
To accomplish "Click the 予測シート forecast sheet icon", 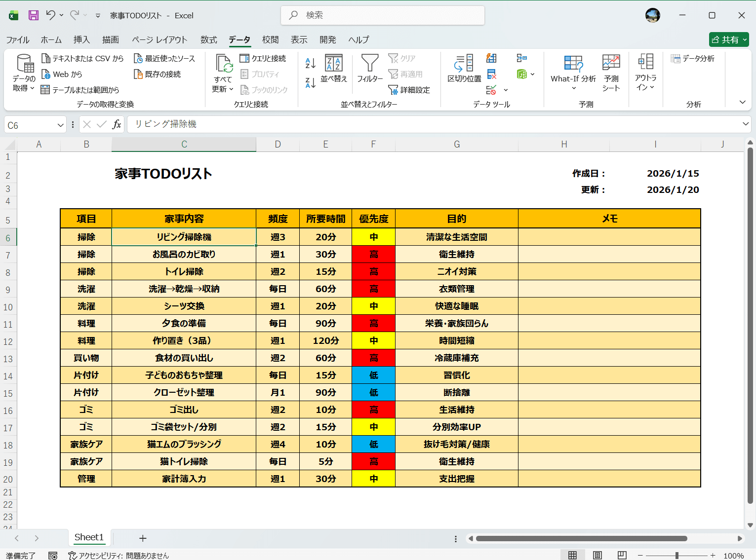I will (x=611, y=73).
